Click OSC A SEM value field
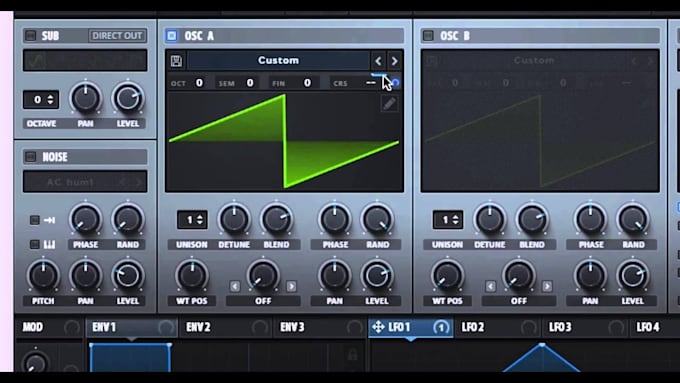Viewport: 680px width, 383px height. coord(250,83)
